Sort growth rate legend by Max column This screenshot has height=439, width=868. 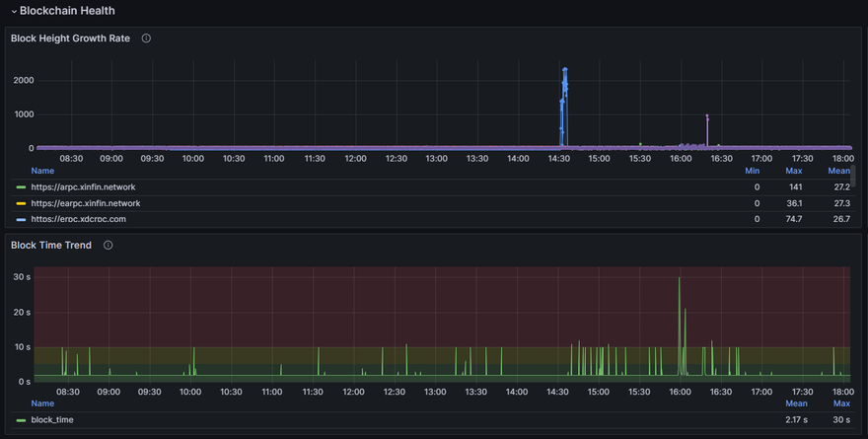click(793, 171)
